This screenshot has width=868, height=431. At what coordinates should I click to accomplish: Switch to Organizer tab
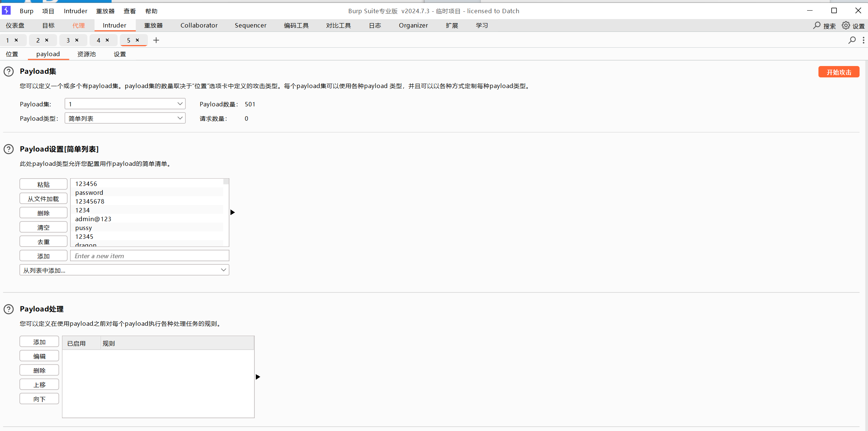pyautogui.click(x=413, y=25)
